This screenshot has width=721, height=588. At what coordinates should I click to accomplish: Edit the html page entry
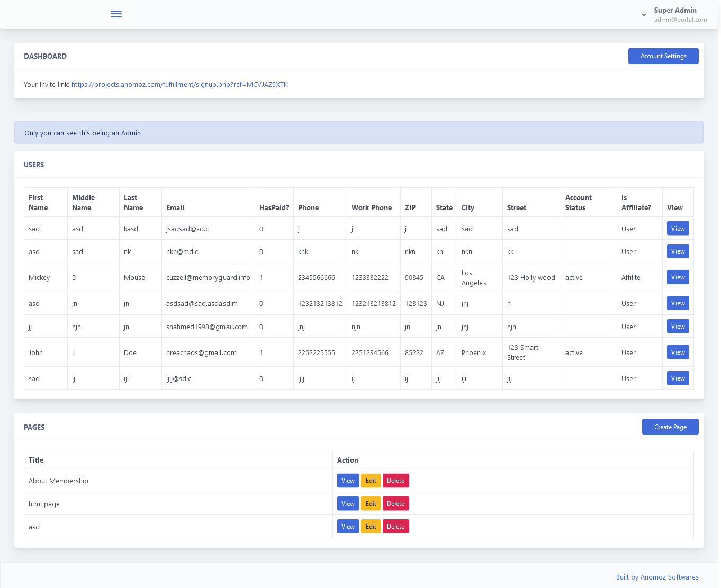coord(371,504)
